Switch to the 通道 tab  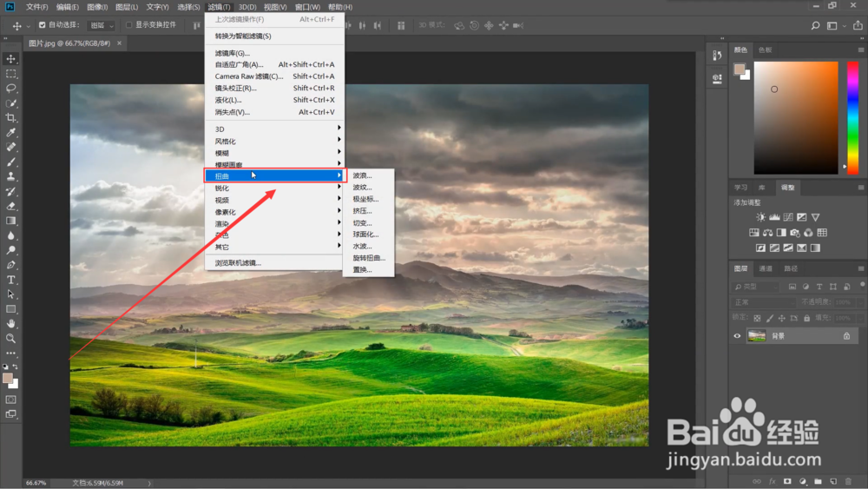[766, 268]
